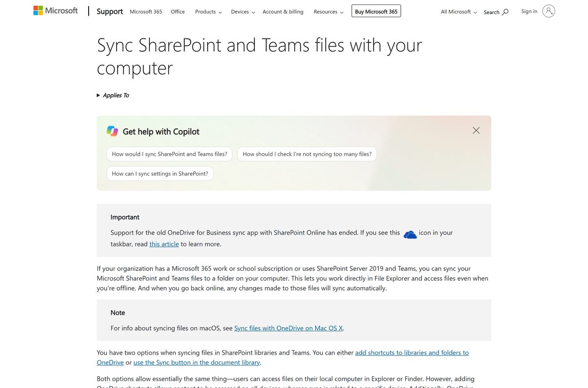This screenshot has height=388, width=588.
Task: Open Account & billing page
Action: tap(283, 12)
